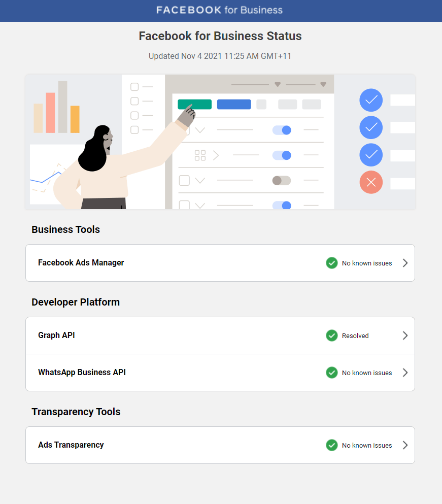The height and width of the screenshot is (504, 442).
Task: Expand the Ads Transparency status details
Action: click(x=404, y=445)
